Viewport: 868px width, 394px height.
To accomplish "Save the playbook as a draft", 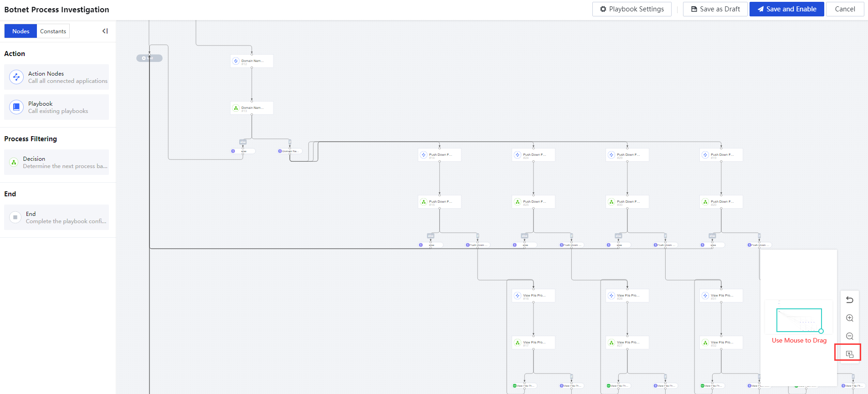I will (715, 9).
